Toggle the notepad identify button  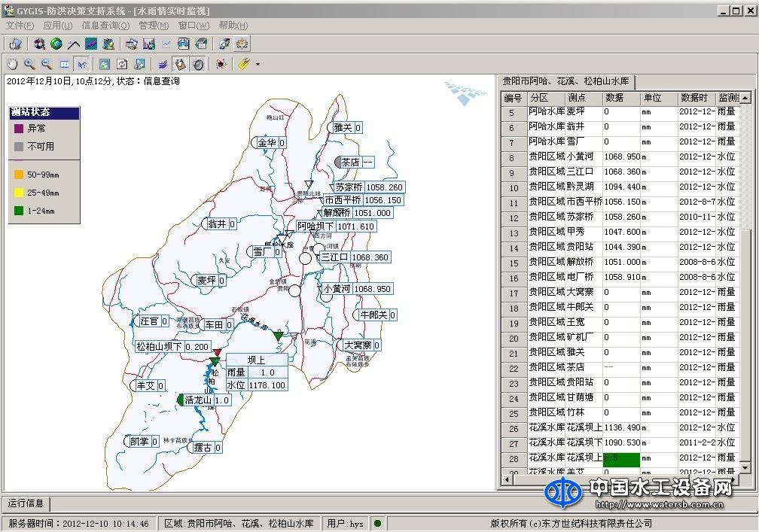(x=181, y=64)
